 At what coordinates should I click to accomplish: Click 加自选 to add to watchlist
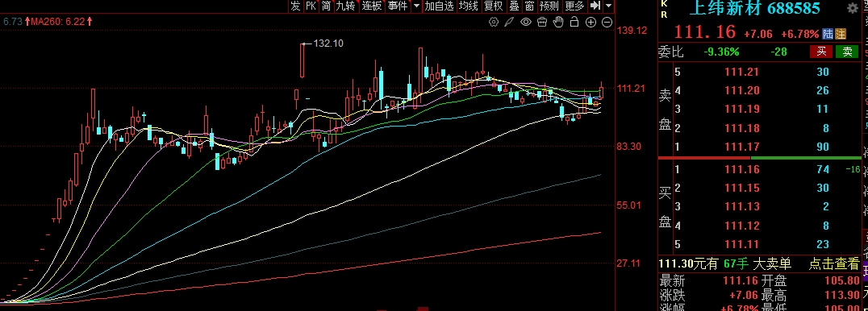439,6
